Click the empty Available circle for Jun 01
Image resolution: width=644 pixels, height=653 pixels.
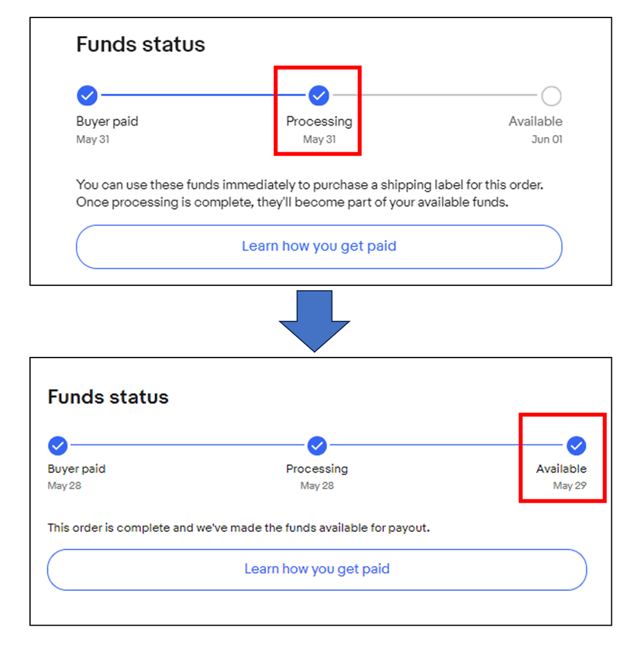coord(551,96)
